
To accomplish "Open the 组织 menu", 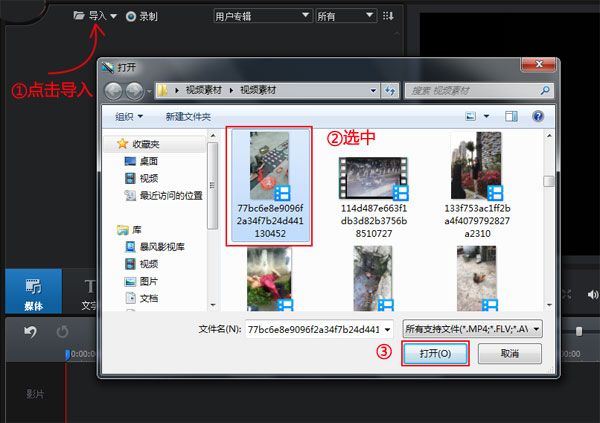I will point(129,116).
